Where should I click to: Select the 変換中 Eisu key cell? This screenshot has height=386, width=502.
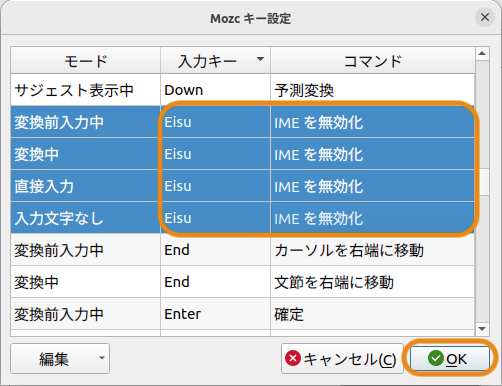coord(215,154)
